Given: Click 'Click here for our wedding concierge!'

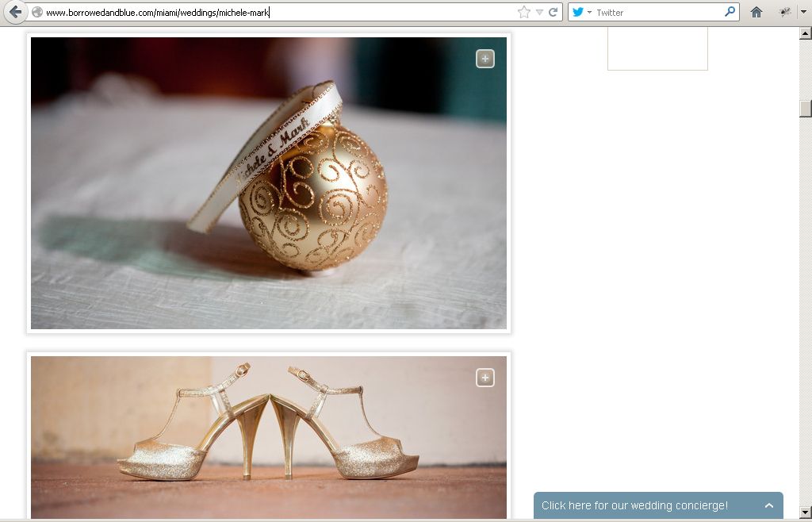Looking at the screenshot, I should coord(634,505).
